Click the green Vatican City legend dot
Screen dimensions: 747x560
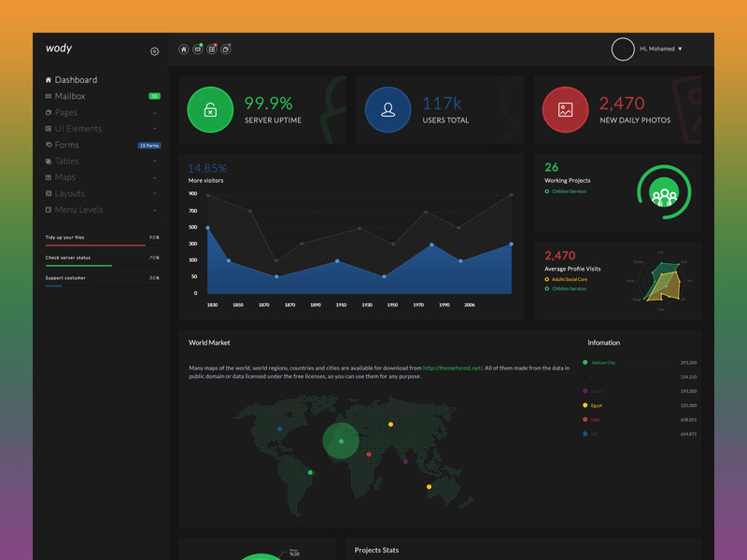click(585, 362)
